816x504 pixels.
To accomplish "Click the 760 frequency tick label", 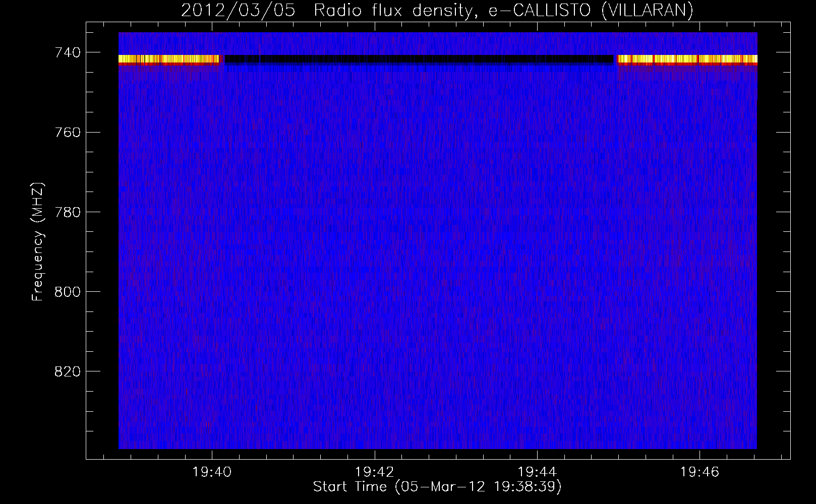I will (x=68, y=133).
